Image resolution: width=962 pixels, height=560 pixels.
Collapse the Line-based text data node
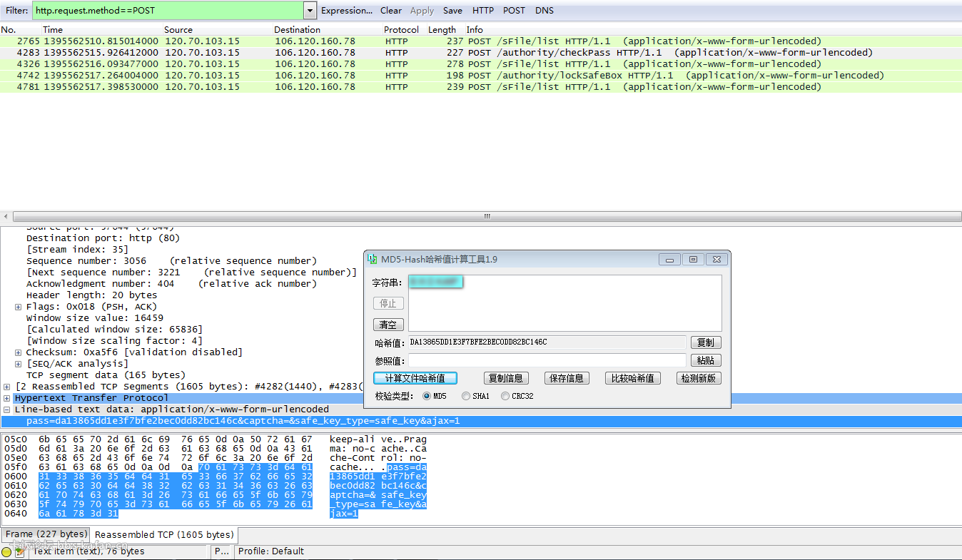tap(7, 409)
